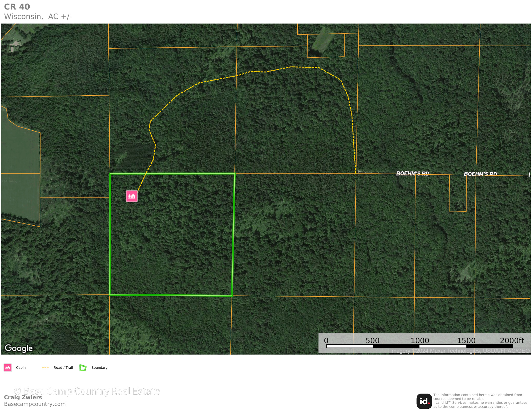Click the Cabin legend icon
Screen dimensions: 532x411
(8, 368)
